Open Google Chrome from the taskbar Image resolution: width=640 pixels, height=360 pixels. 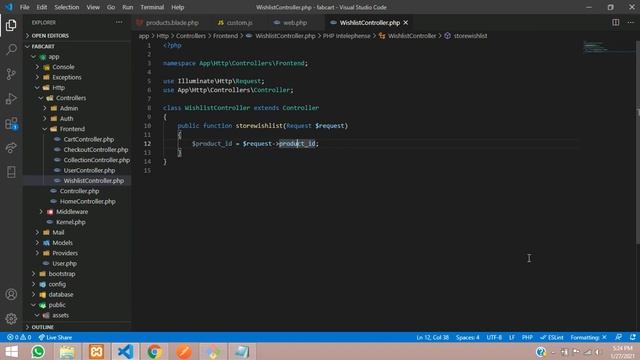click(x=155, y=352)
